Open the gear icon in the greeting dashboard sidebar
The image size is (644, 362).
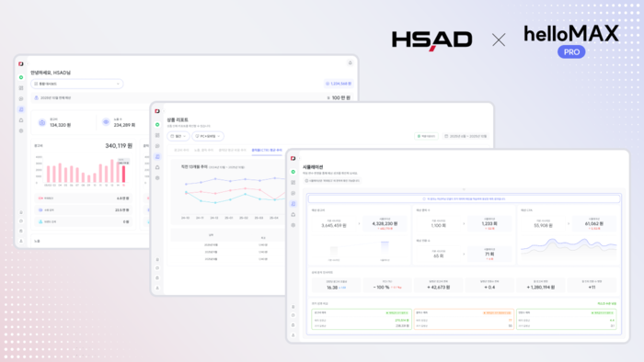[21, 130]
